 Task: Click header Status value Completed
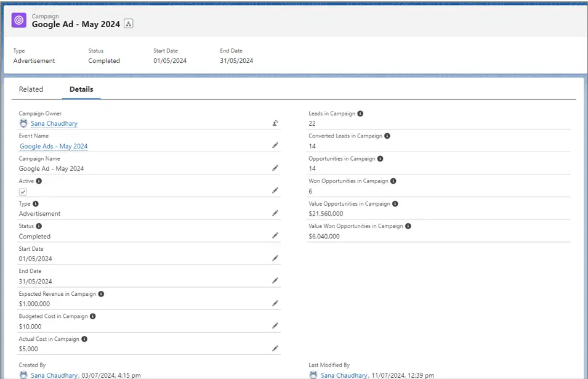pyautogui.click(x=104, y=61)
